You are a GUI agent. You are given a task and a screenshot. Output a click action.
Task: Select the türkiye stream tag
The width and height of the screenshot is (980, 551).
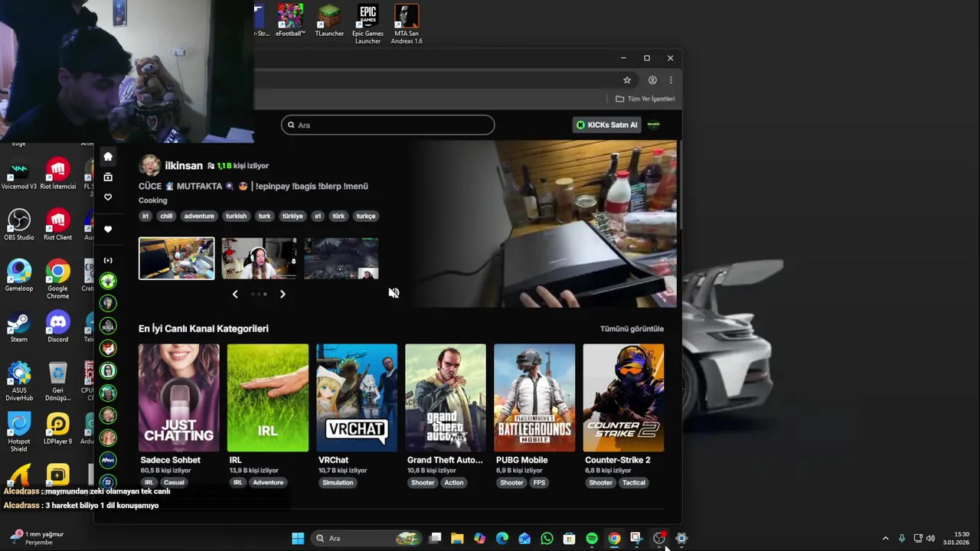pos(292,216)
